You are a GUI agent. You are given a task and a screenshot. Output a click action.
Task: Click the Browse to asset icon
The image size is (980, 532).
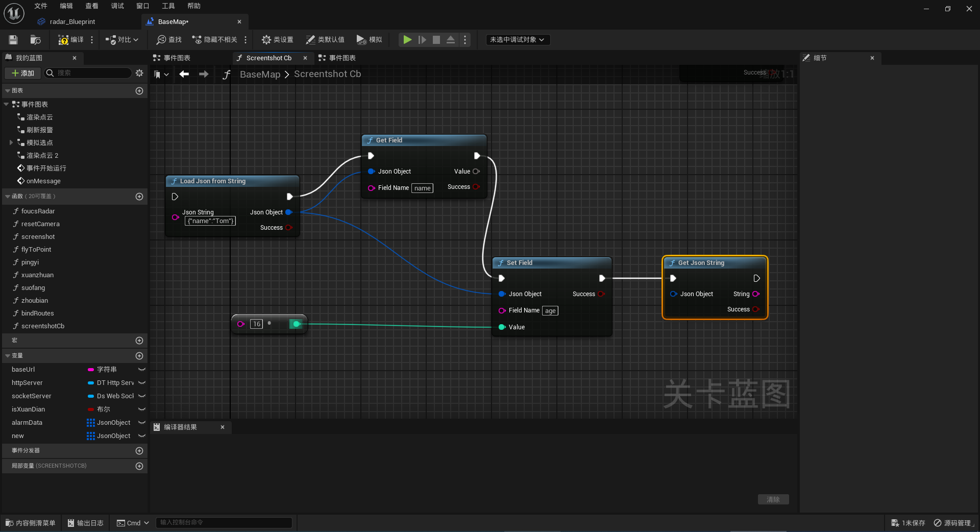pyautogui.click(x=36, y=40)
